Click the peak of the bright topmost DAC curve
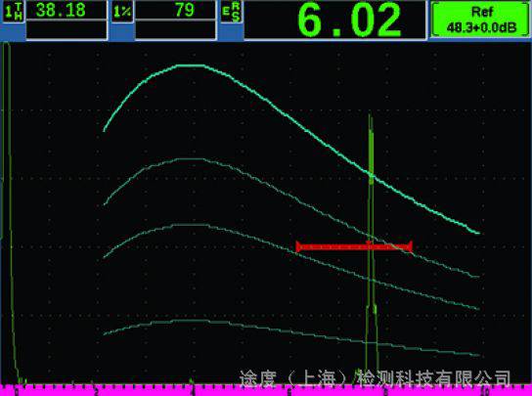This screenshot has width=532, height=396. [x=191, y=66]
